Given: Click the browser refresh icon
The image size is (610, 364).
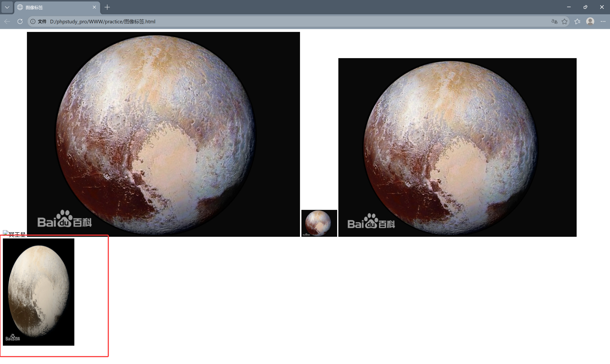Looking at the screenshot, I should (20, 22).
